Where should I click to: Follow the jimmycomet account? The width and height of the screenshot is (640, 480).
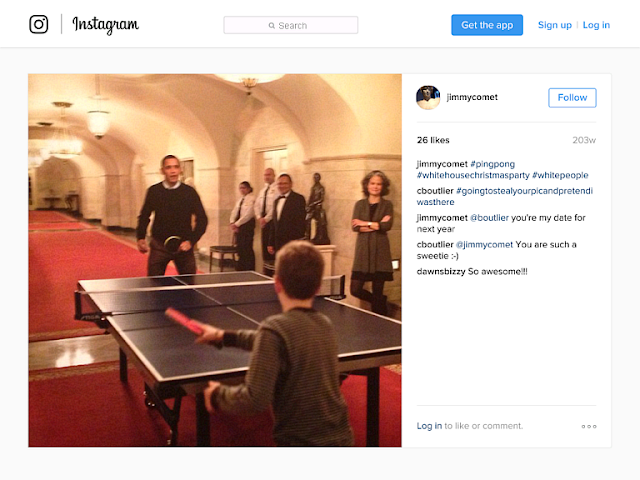pyautogui.click(x=572, y=98)
